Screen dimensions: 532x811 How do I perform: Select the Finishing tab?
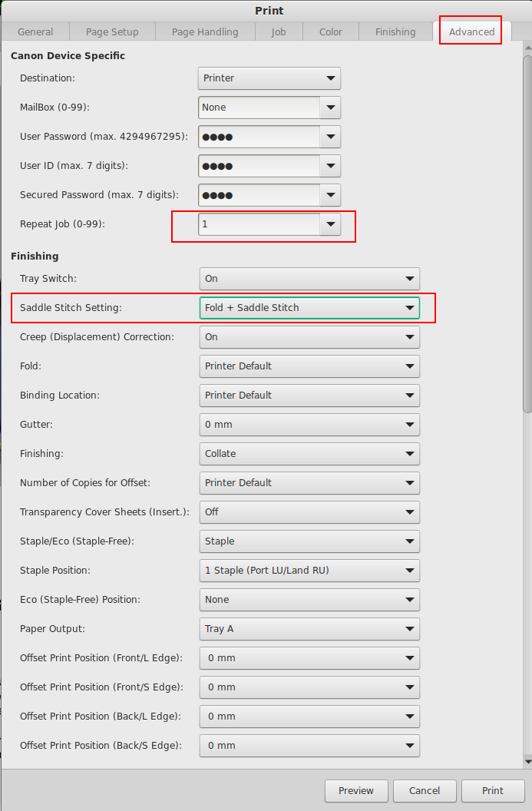pyautogui.click(x=395, y=31)
